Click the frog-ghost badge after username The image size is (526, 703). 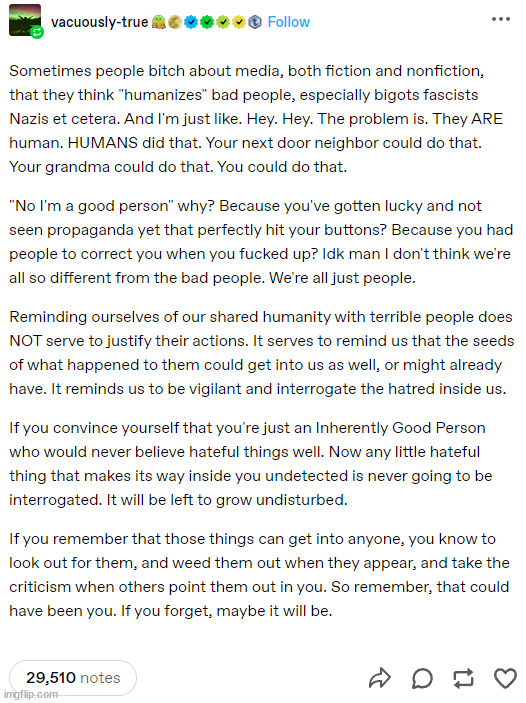159,22
